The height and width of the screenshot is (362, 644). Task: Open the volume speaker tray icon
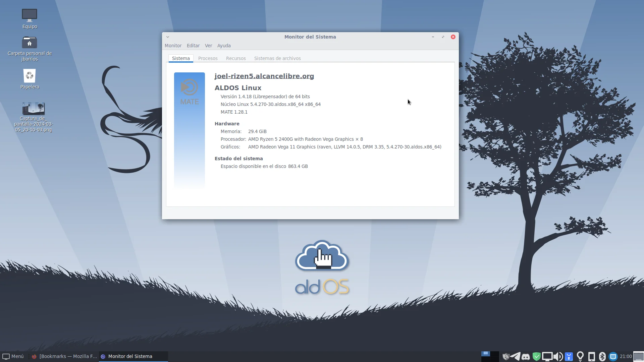click(558, 357)
